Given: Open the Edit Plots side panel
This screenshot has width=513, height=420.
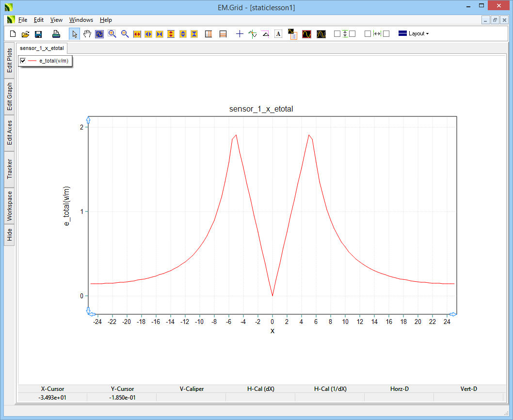Looking at the screenshot, I should pos(10,60).
